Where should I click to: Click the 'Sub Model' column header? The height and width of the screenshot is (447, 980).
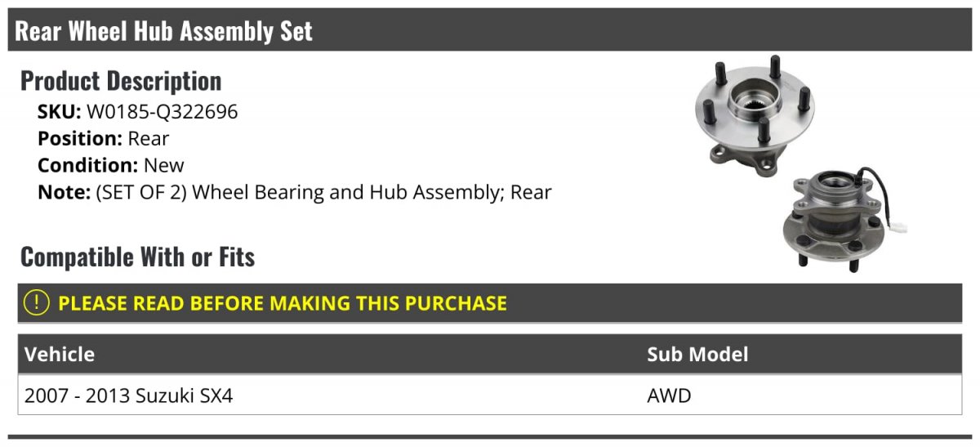pyautogui.click(x=697, y=354)
